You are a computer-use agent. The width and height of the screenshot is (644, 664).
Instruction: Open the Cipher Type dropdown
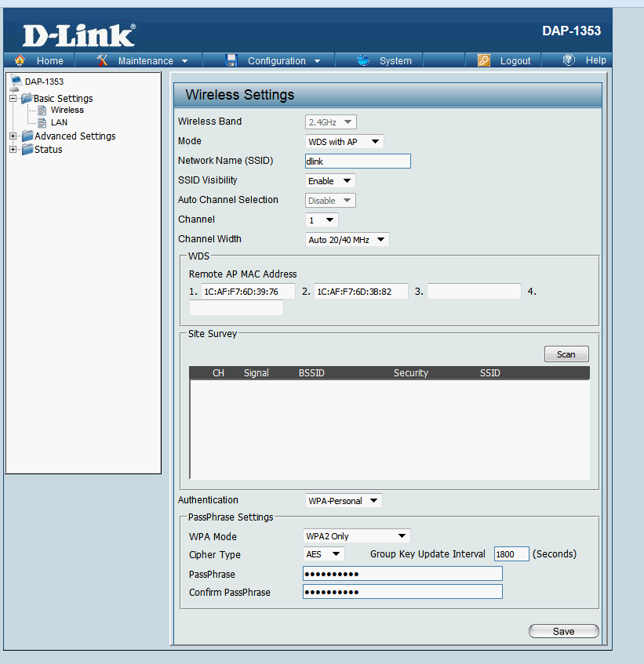coord(324,554)
